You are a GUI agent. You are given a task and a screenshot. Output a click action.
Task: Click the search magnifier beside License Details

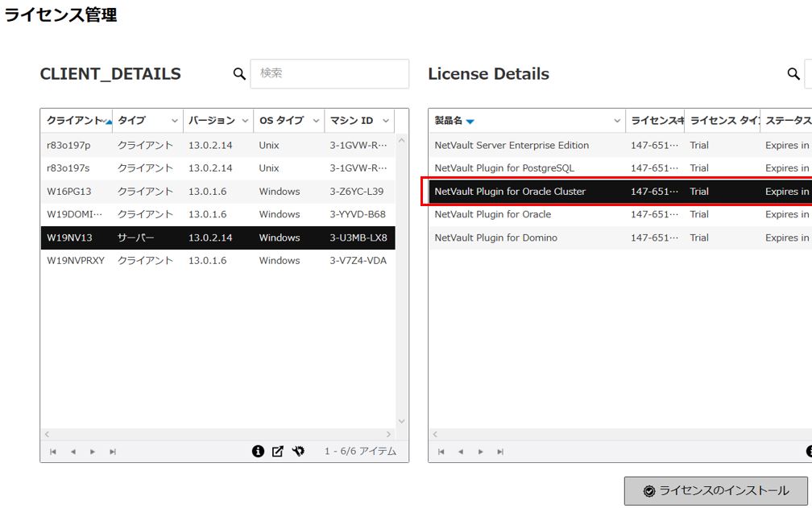(793, 74)
